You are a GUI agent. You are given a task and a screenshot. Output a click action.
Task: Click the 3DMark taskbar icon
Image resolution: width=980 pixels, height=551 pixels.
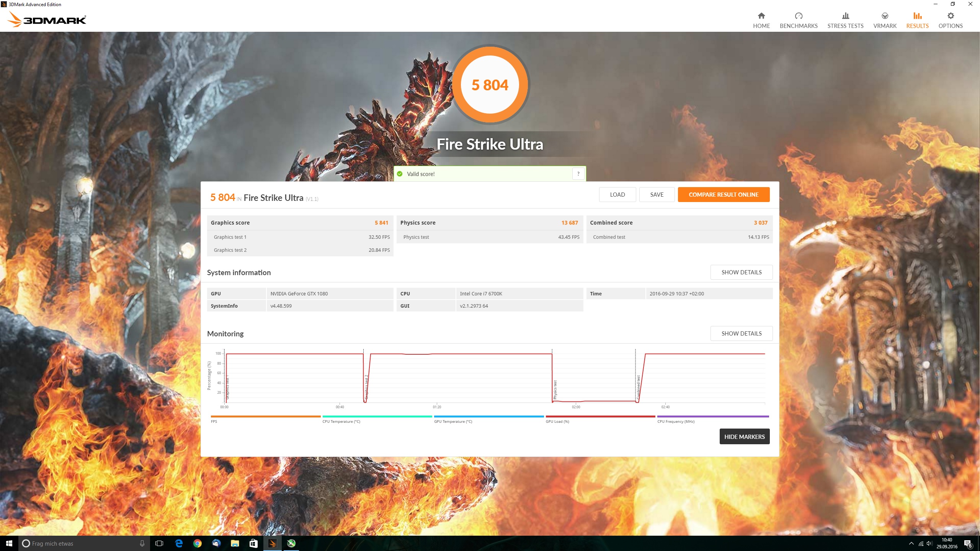click(272, 543)
